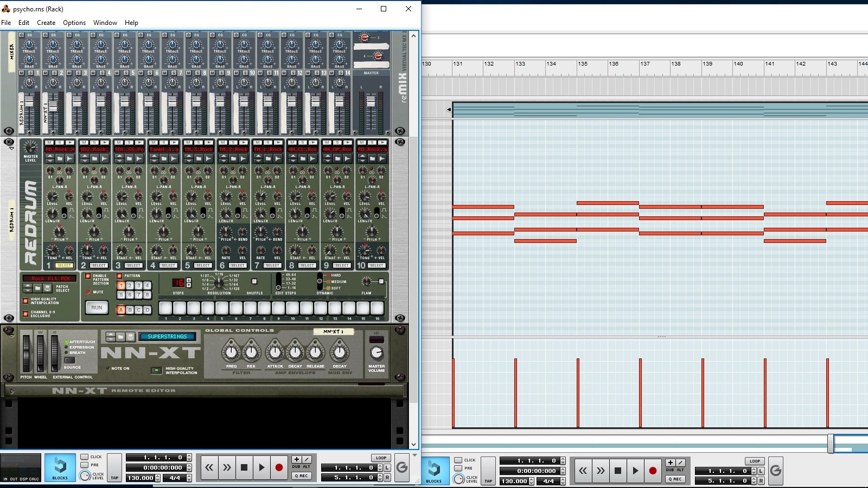The image size is (868, 488).
Task: Open the Help menu
Action: coord(131,23)
